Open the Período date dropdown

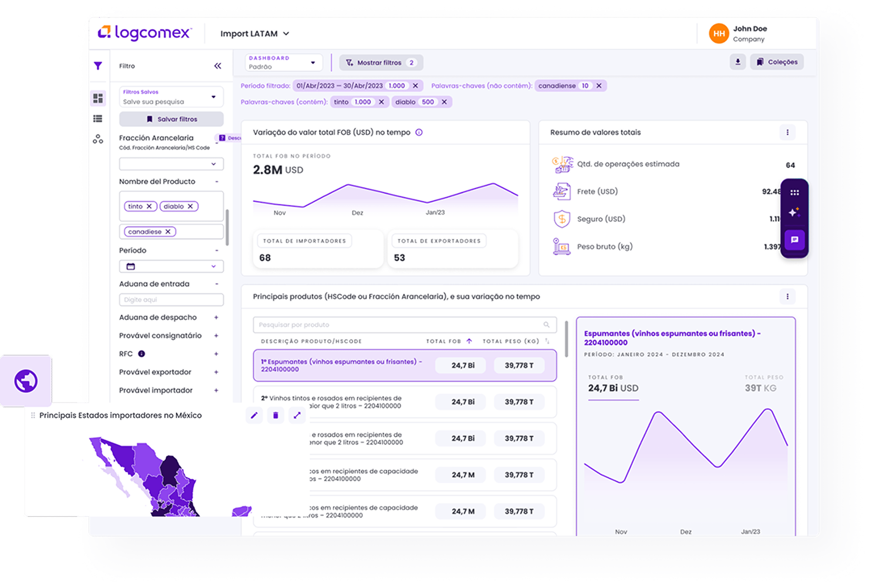(171, 266)
